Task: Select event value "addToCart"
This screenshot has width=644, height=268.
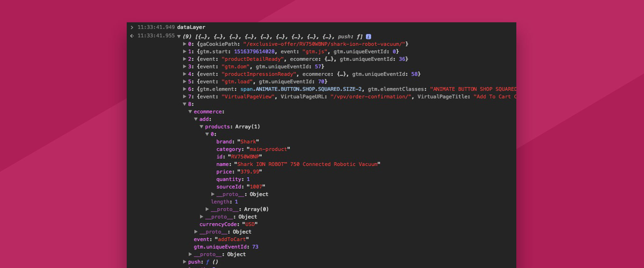Action: [232, 239]
